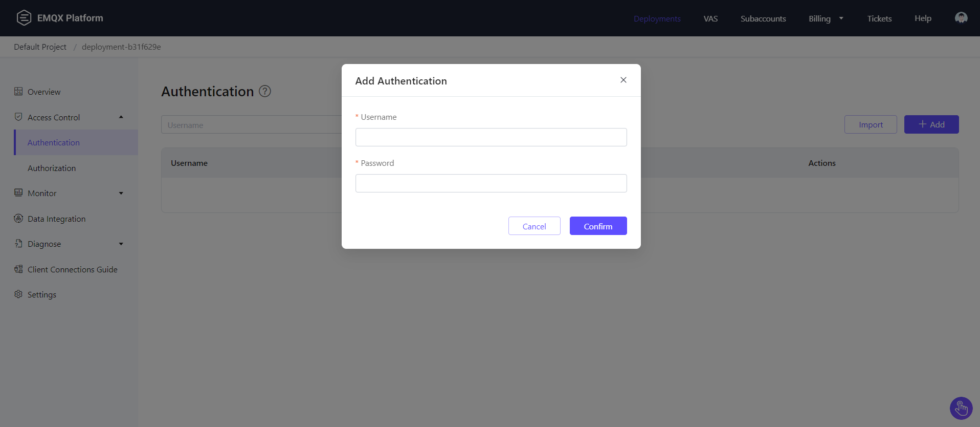The image size is (980, 427).
Task: Click the Access Control shield icon
Action: (18, 117)
